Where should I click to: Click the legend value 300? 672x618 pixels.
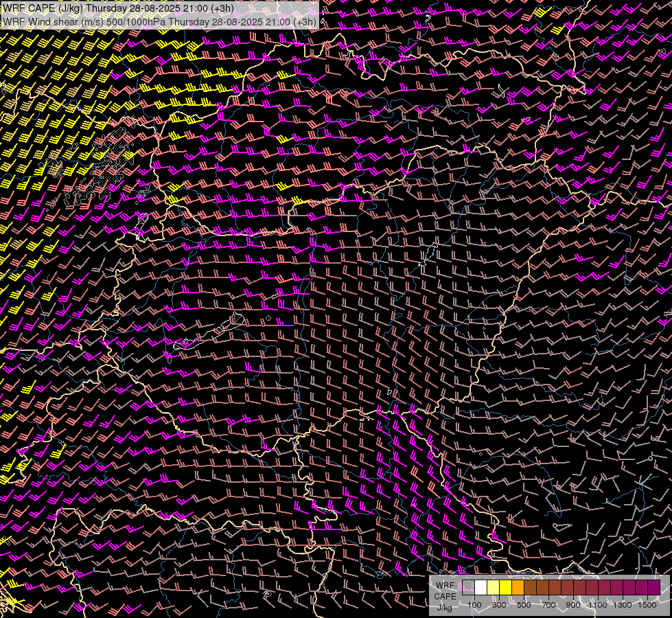tap(499, 605)
